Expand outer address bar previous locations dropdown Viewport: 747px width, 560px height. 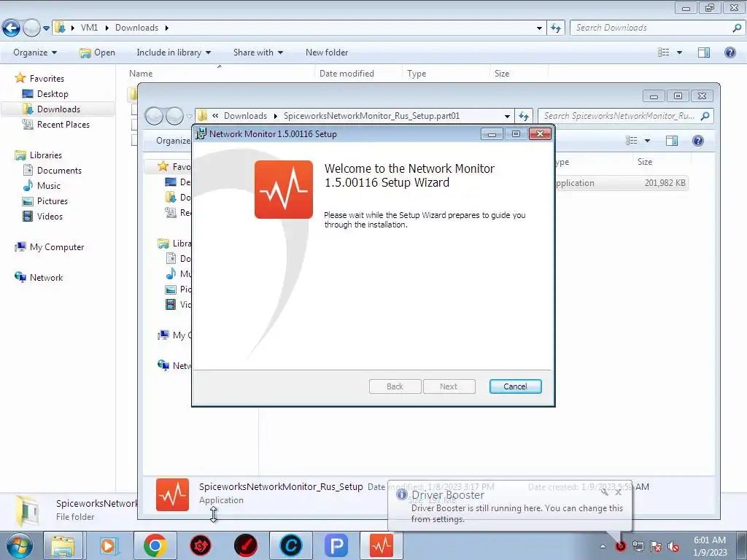(x=539, y=28)
